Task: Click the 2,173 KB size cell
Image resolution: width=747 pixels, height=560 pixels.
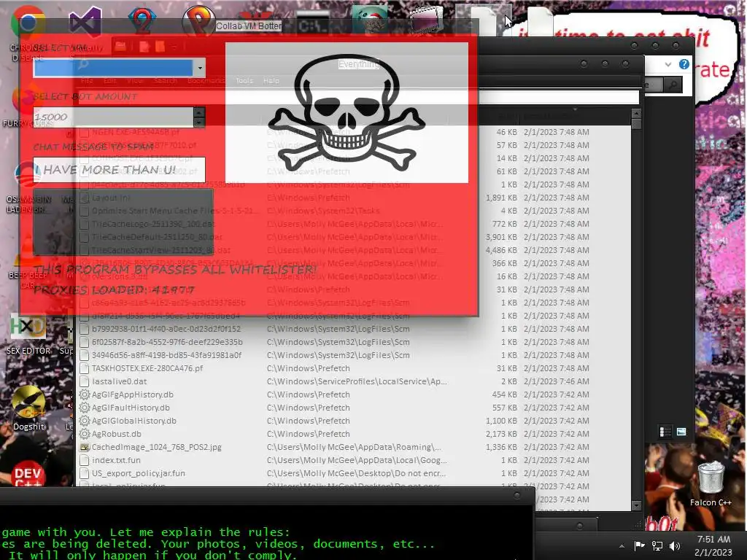Action: (501, 434)
